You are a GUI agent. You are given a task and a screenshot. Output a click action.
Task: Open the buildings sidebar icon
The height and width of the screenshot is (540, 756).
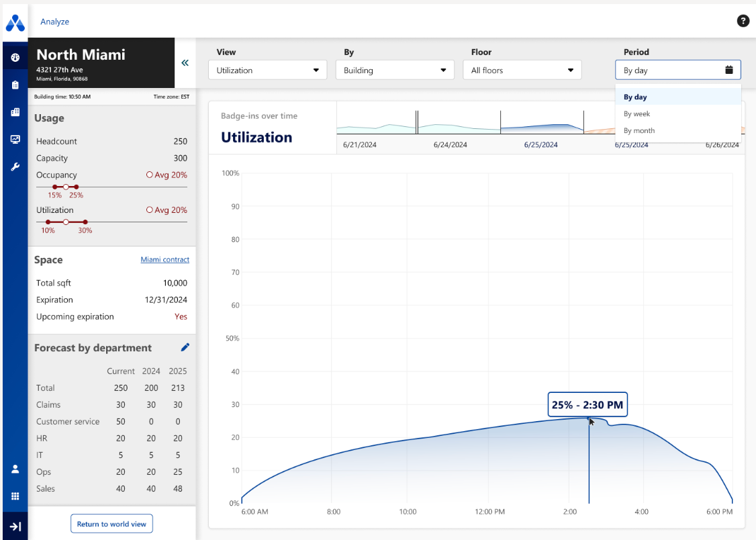15,112
